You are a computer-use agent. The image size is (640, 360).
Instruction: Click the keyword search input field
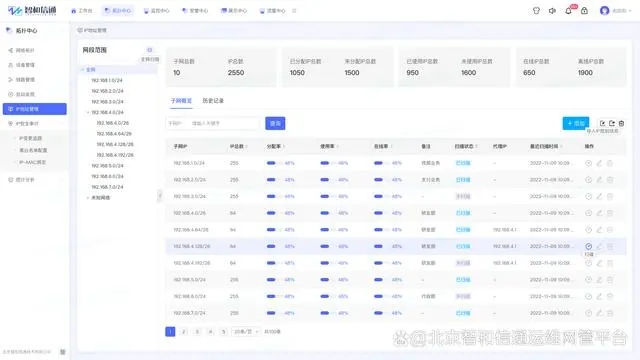(x=224, y=123)
